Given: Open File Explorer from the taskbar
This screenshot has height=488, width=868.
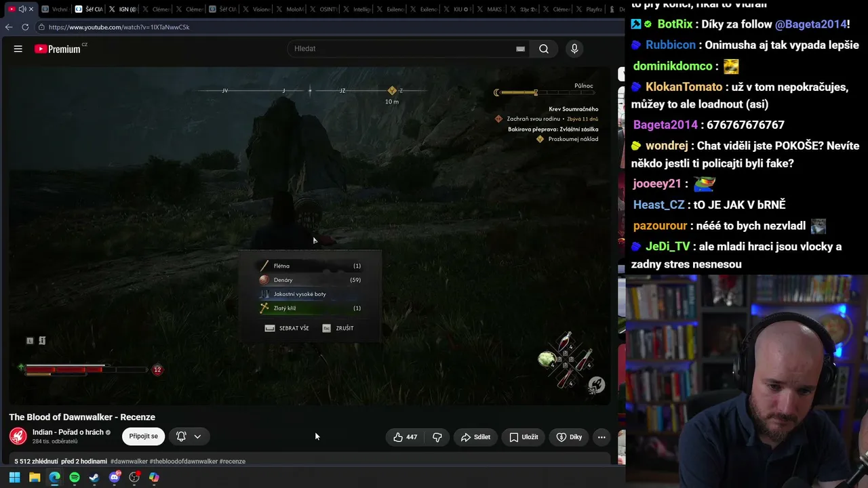Looking at the screenshot, I should click(35, 477).
